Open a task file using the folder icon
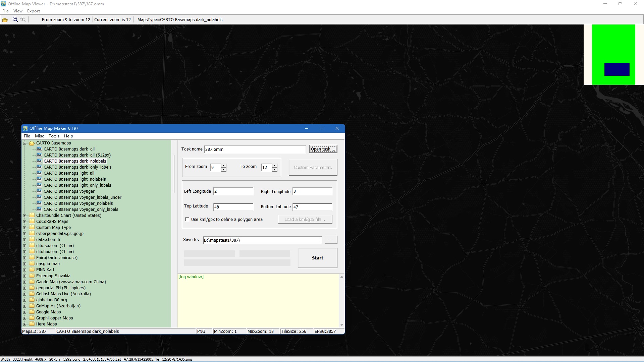 (x=5, y=19)
